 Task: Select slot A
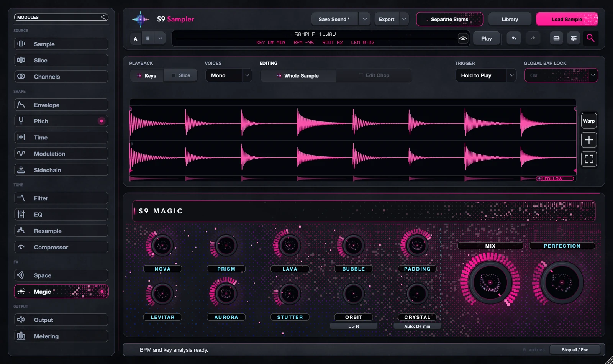pyautogui.click(x=135, y=39)
